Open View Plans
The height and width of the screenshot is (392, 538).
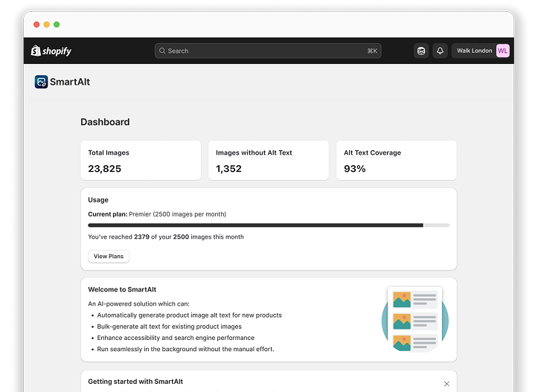[x=109, y=257]
